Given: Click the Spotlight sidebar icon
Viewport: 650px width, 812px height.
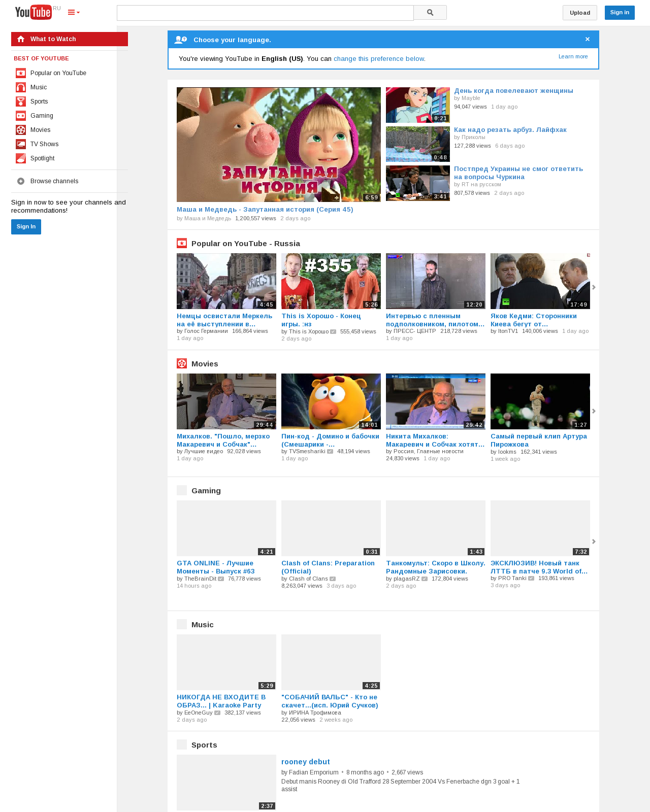Looking at the screenshot, I should point(21,158).
